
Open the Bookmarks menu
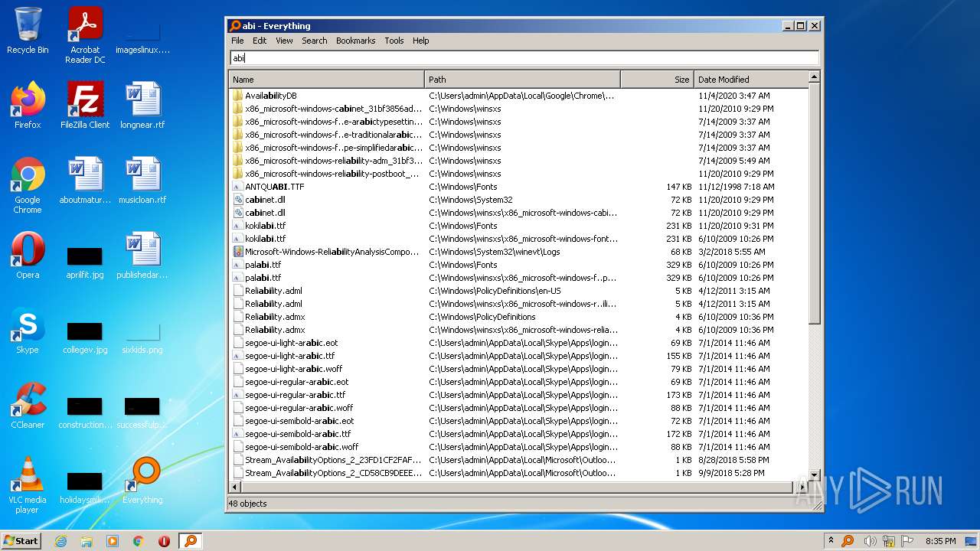click(x=356, y=41)
